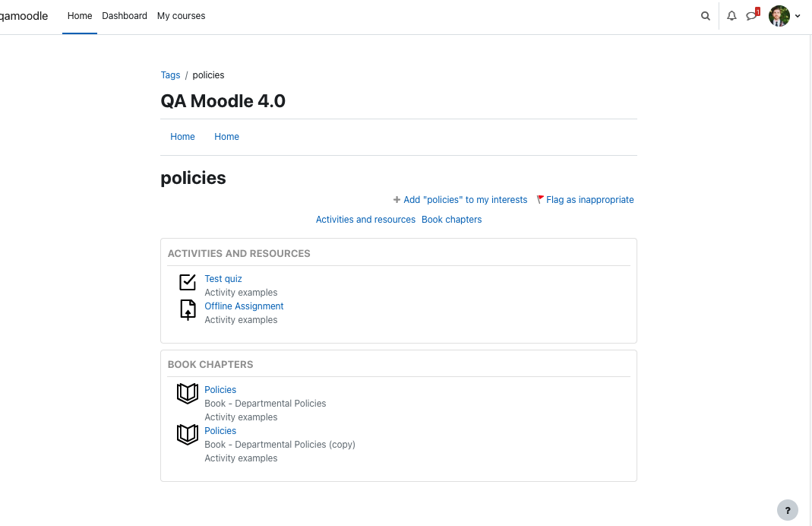This screenshot has width=812, height=526.
Task: Click the user profile avatar
Action: coord(779,16)
